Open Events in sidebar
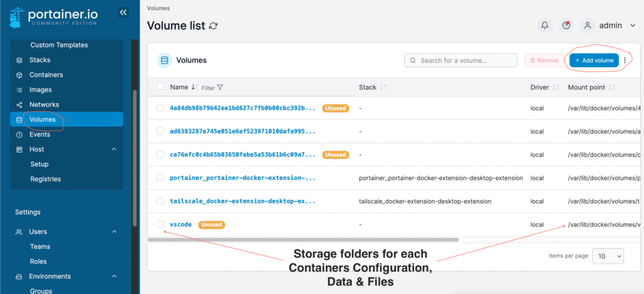Image resolution: width=644 pixels, height=294 pixels. (40, 134)
